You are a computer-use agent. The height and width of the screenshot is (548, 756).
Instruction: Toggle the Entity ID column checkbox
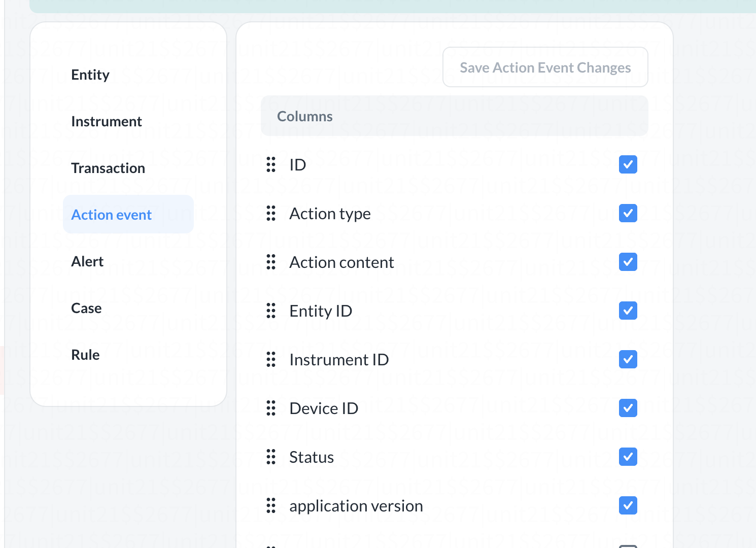pos(628,311)
